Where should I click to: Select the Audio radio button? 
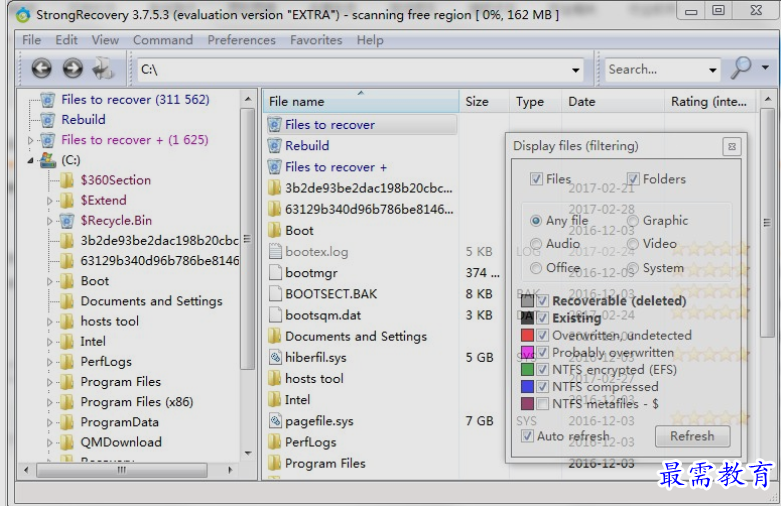(x=536, y=244)
